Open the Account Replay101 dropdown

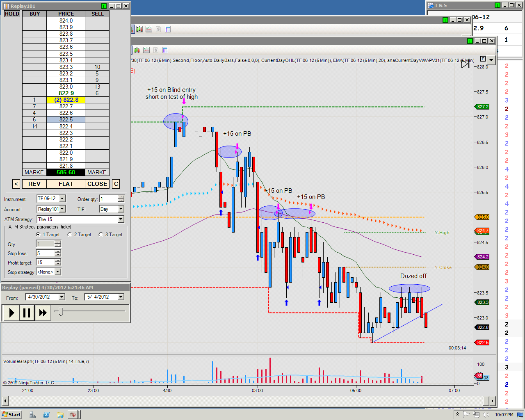click(x=62, y=209)
